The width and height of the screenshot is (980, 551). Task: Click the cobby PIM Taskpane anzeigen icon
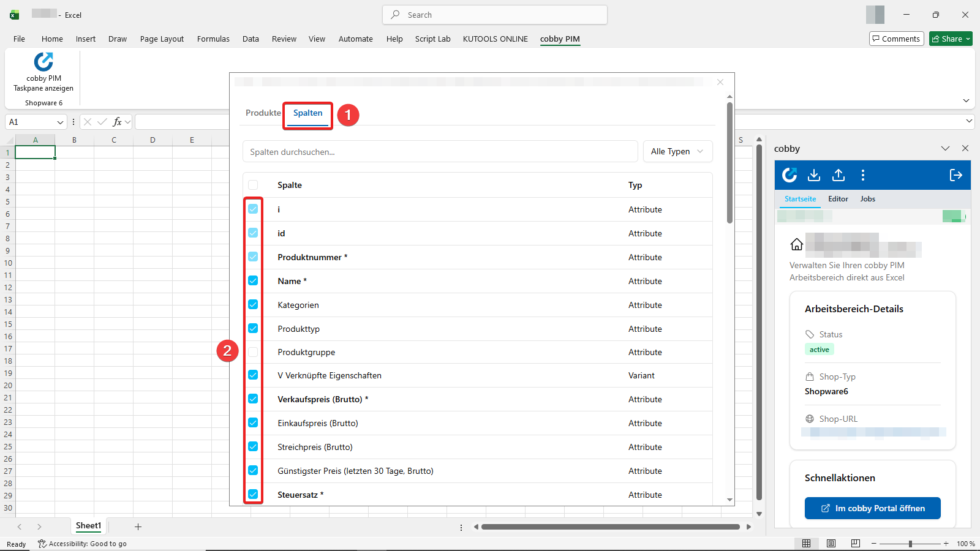tap(43, 62)
